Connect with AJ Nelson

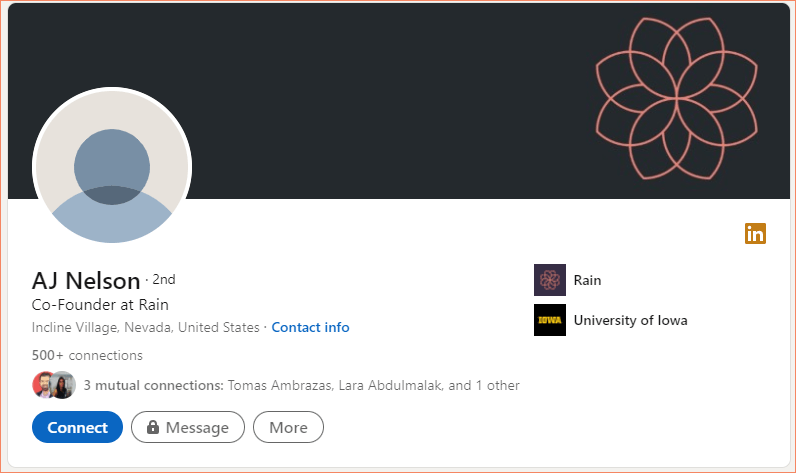(x=77, y=427)
